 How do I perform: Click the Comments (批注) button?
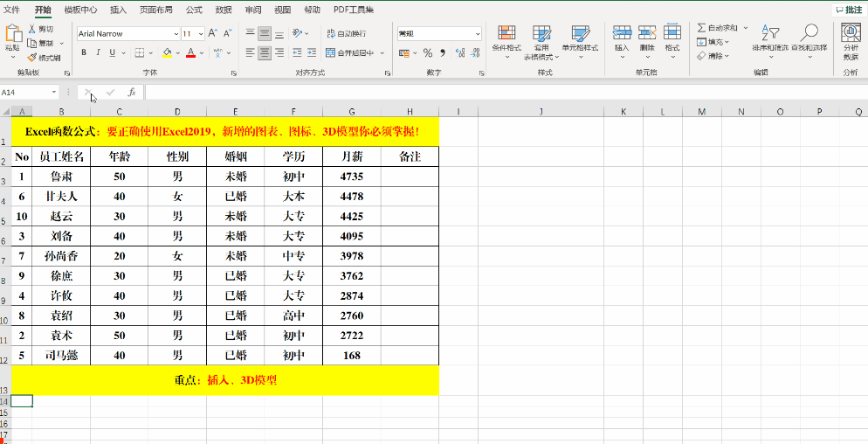point(848,10)
